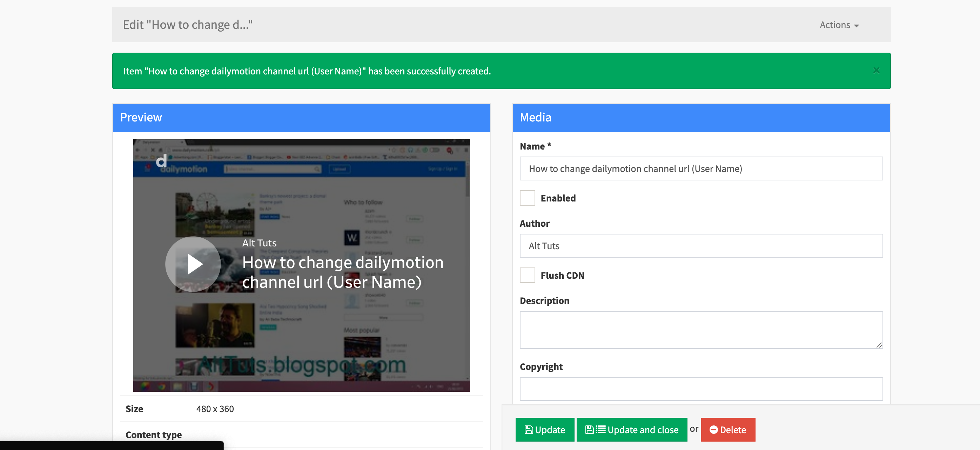Click the Dailymotion 'd' logo in preview

(161, 161)
